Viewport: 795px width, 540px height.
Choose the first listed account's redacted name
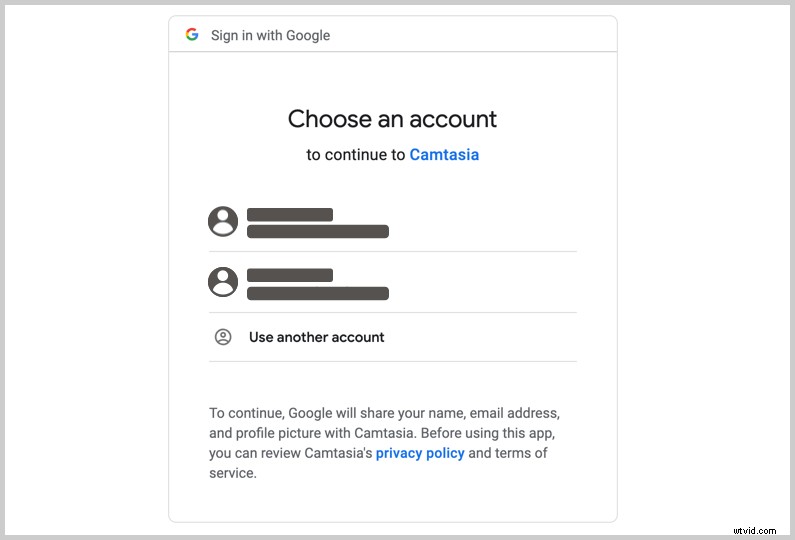pos(290,214)
